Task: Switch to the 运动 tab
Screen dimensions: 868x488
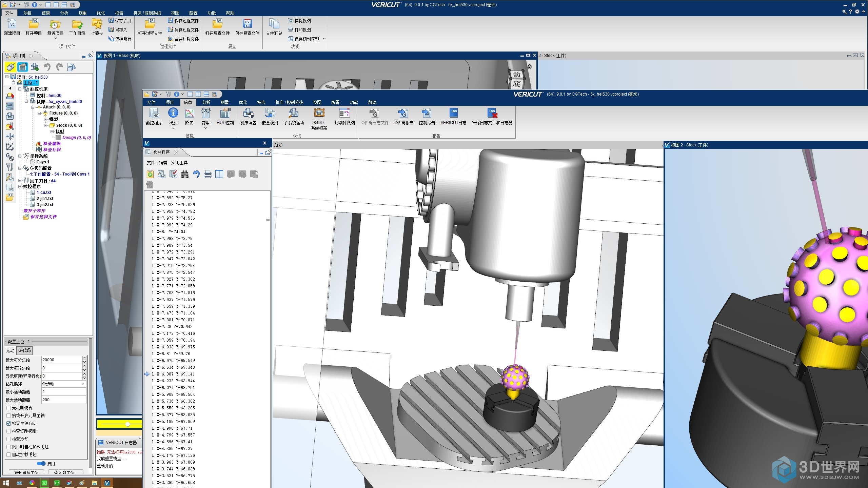Action: tap(10, 350)
